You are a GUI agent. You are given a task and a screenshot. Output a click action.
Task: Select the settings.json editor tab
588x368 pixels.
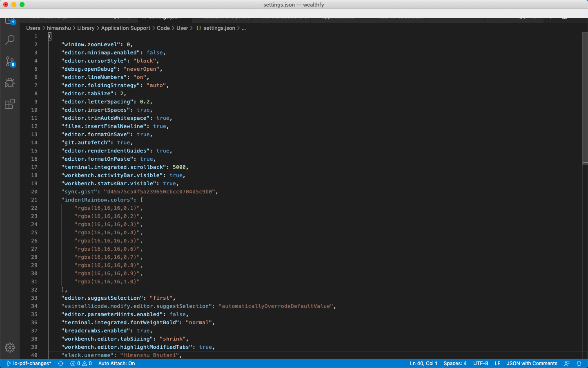(163, 17)
